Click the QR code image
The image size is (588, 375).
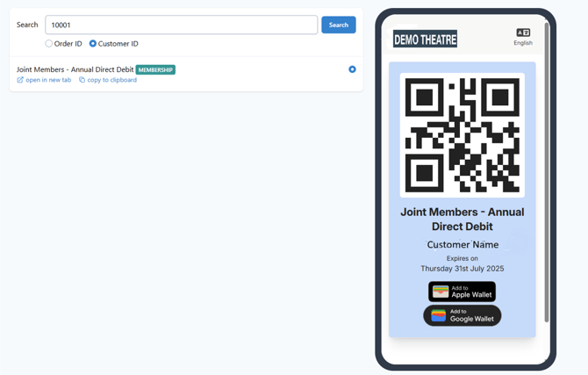pyautogui.click(x=462, y=135)
